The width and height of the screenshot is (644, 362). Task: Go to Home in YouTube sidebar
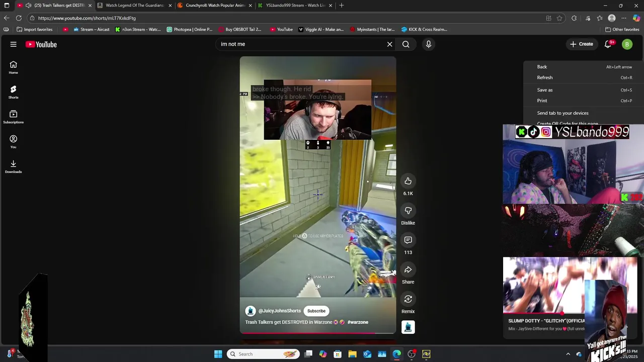(14, 67)
